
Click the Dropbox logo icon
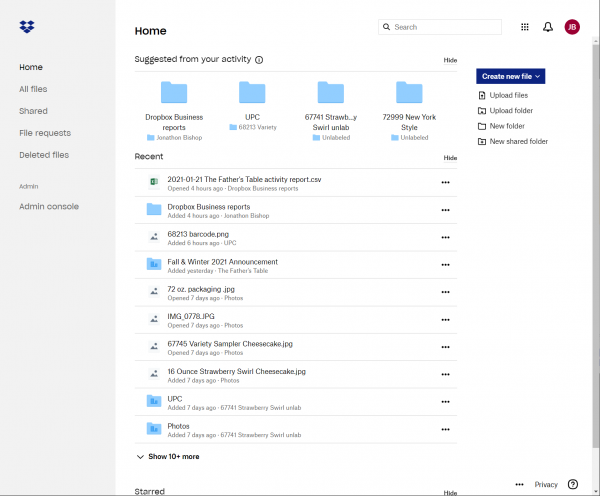[27, 27]
